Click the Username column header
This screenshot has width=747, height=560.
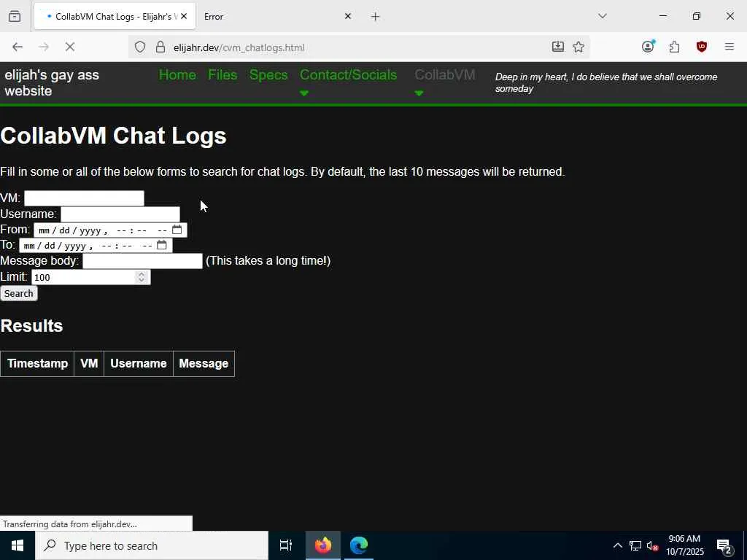pos(139,364)
